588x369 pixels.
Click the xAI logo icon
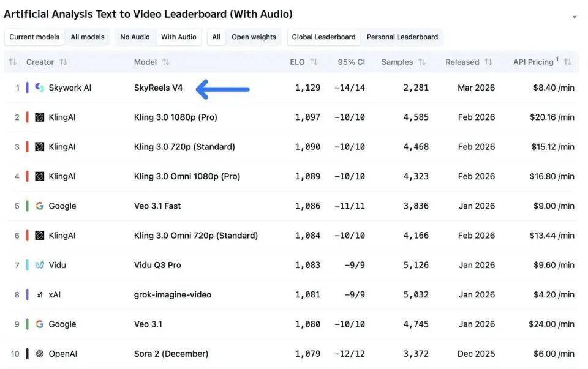click(39, 295)
